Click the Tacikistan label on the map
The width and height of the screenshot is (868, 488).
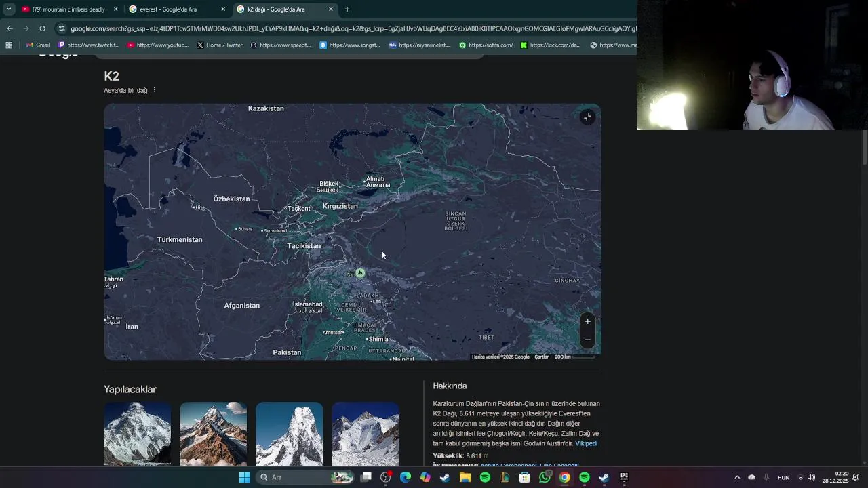pos(304,246)
